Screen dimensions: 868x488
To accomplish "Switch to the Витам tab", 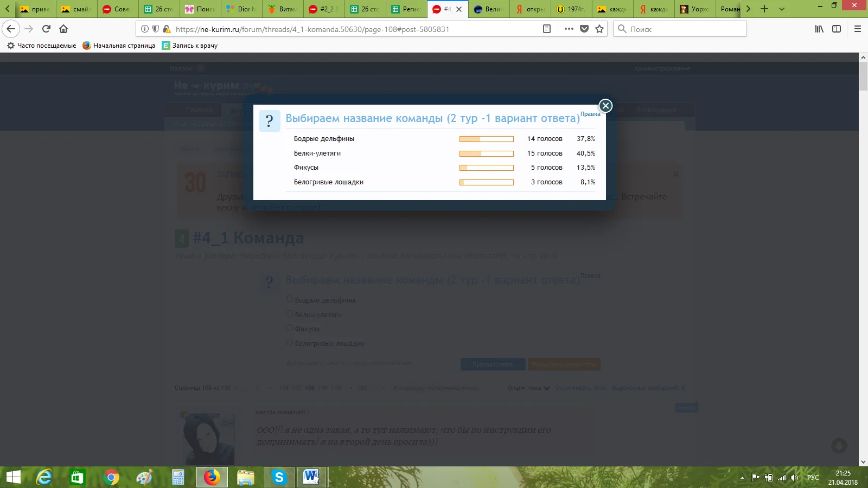I will [x=283, y=9].
